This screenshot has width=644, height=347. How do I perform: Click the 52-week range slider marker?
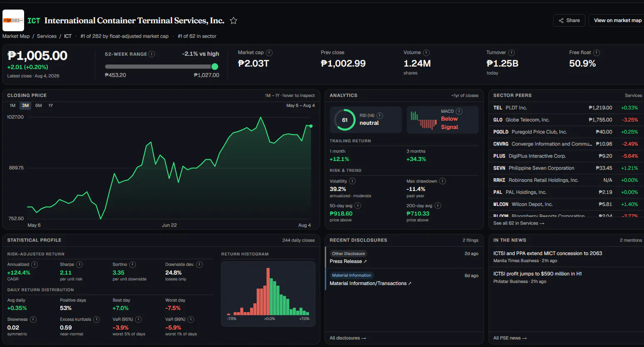click(215, 67)
